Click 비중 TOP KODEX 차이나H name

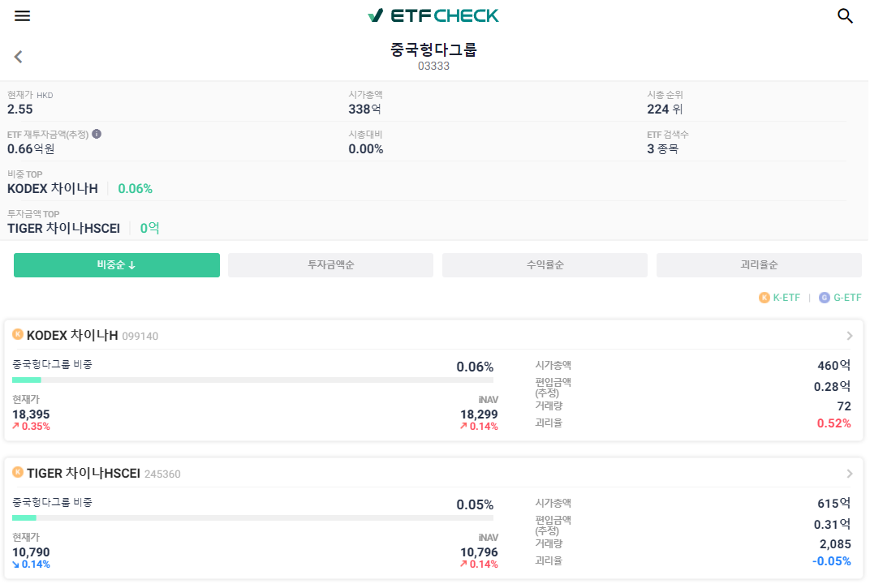tap(52, 189)
